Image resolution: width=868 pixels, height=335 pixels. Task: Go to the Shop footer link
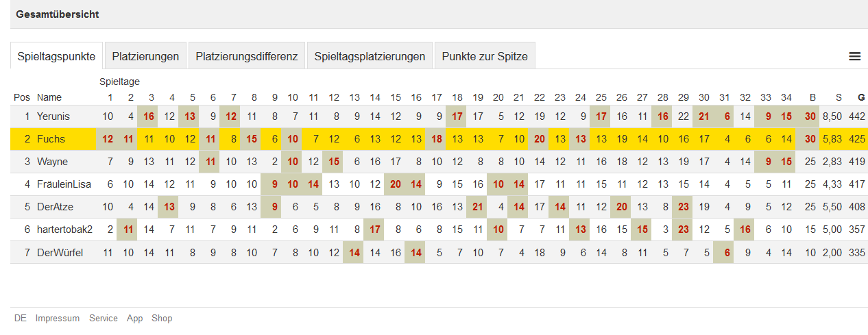pos(162,318)
